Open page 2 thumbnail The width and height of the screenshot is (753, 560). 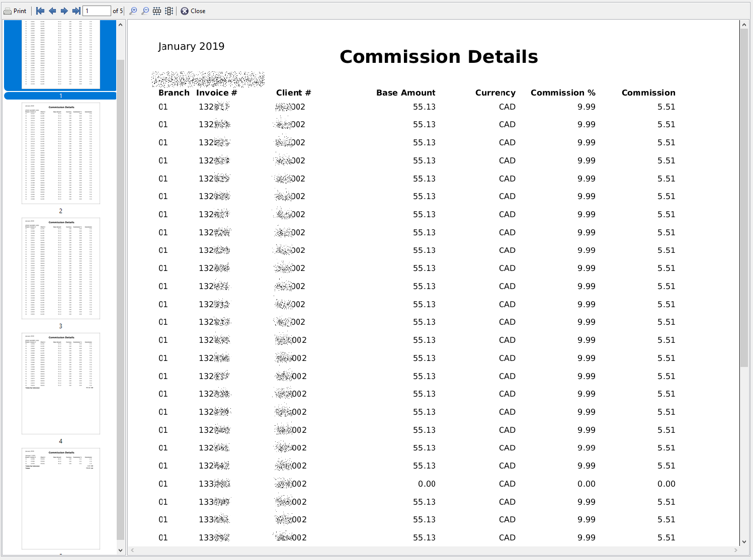[61, 153]
